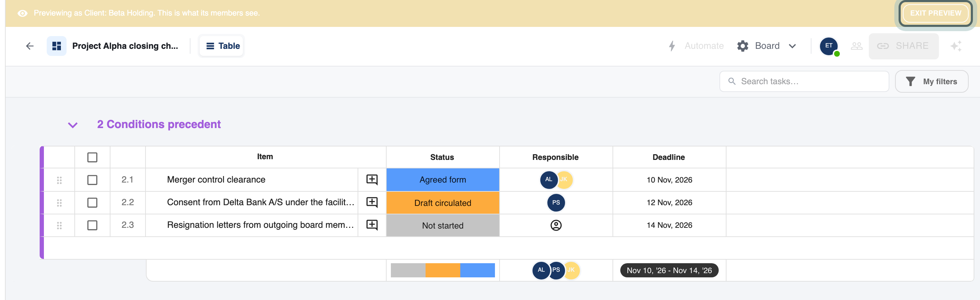Click the preview eye icon in banner
Screen dimensions: 980x300
(22, 13)
